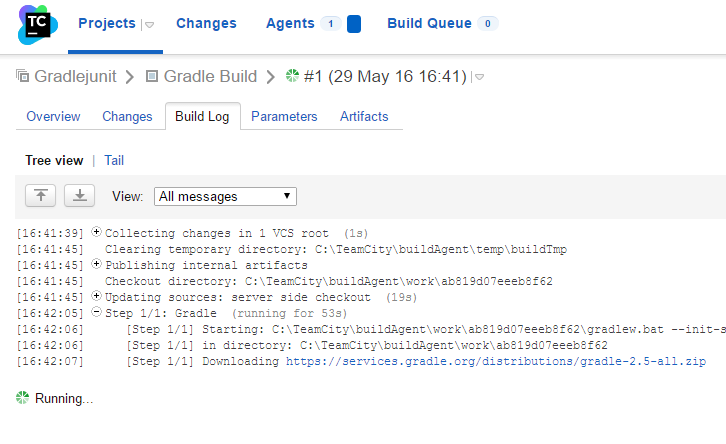The height and width of the screenshot is (444, 726).
Task: Open the build #1 dropdown arrow
Action: pos(480,77)
